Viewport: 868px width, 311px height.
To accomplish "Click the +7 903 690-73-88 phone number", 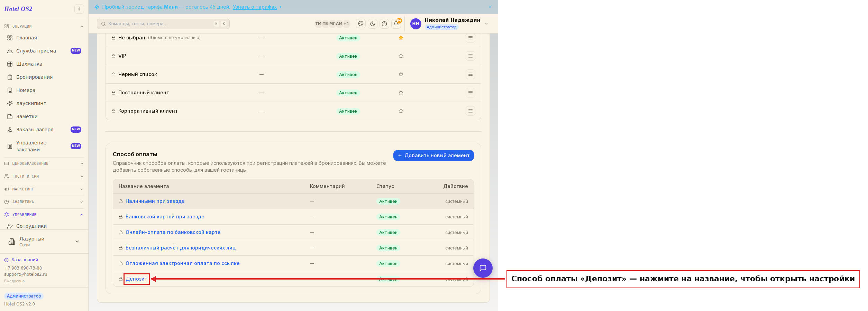I will click(x=23, y=268).
